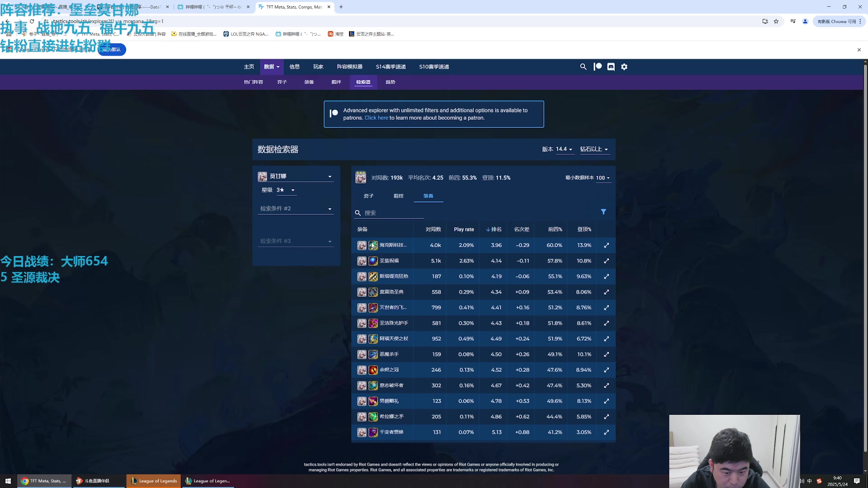Expand details for 男爵赠礼 row
The image size is (868, 488).
click(607, 401)
